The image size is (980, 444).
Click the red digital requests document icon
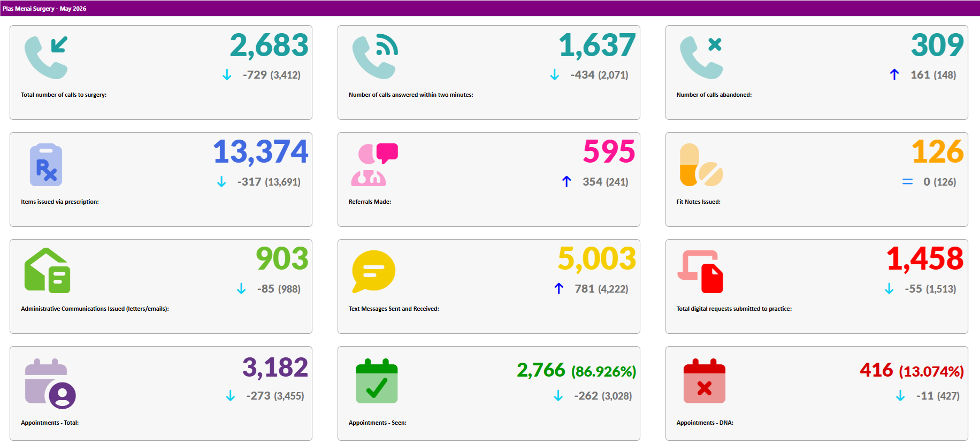pyautogui.click(x=700, y=271)
